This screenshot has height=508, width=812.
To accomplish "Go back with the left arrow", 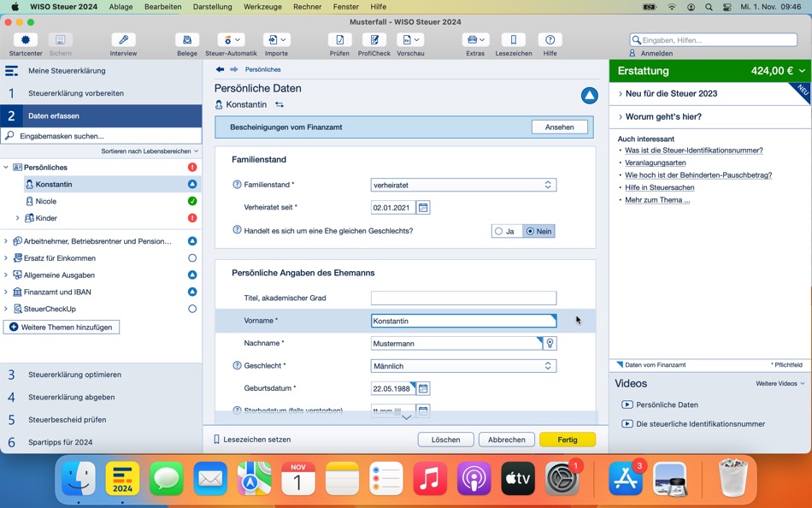I will pos(220,69).
